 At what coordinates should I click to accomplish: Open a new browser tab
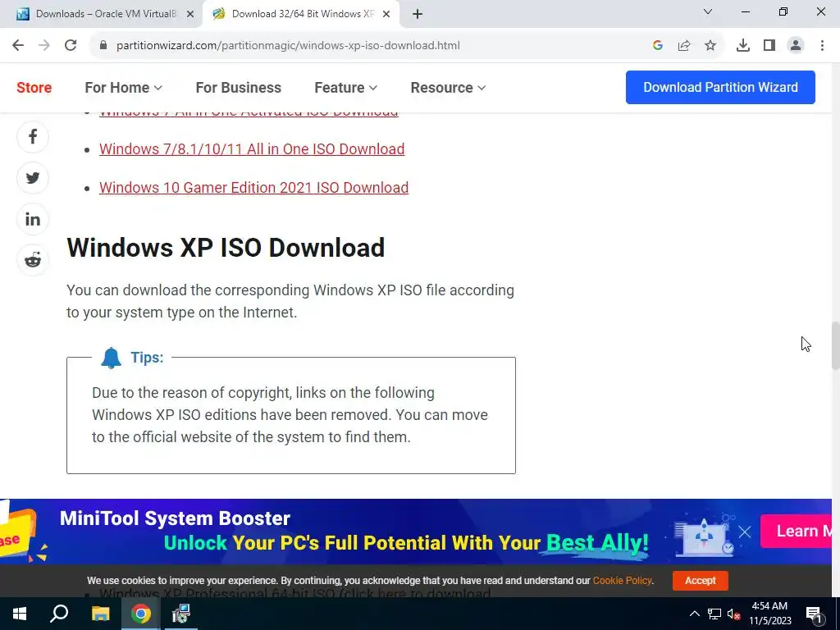pyautogui.click(x=418, y=14)
